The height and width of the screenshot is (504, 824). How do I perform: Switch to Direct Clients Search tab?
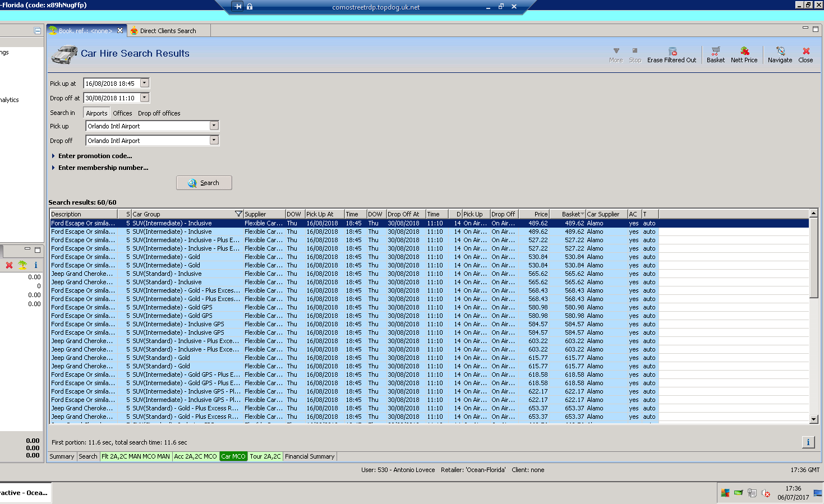(168, 31)
